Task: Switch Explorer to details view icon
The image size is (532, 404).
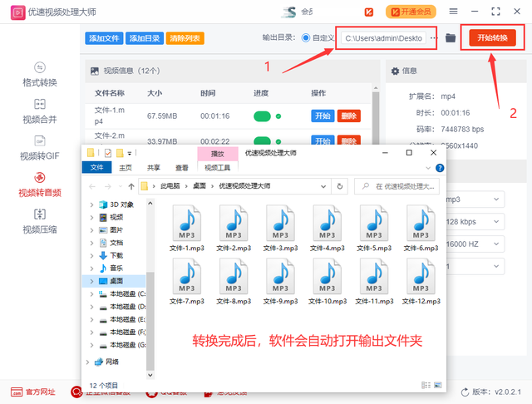Action: [x=426, y=385]
